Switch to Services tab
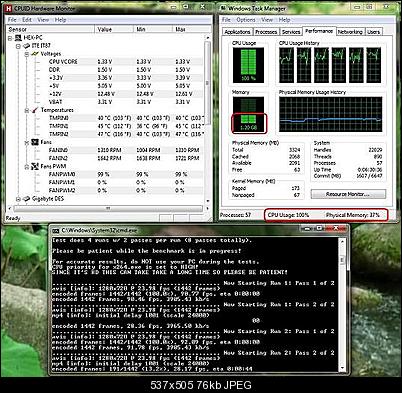 tap(291, 32)
